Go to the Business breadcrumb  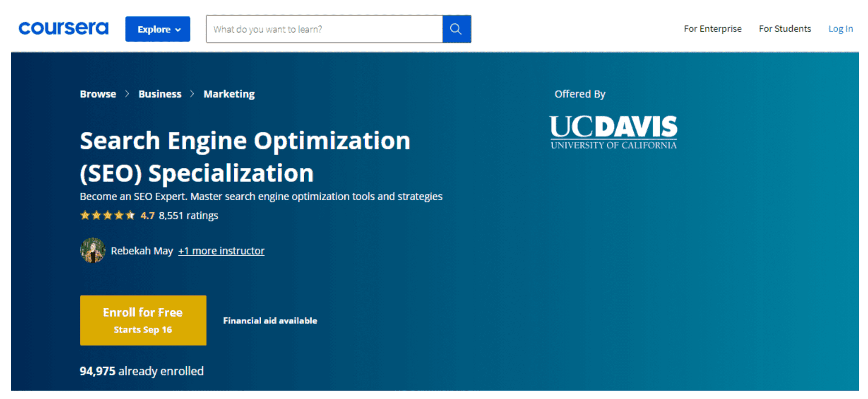(x=160, y=94)
